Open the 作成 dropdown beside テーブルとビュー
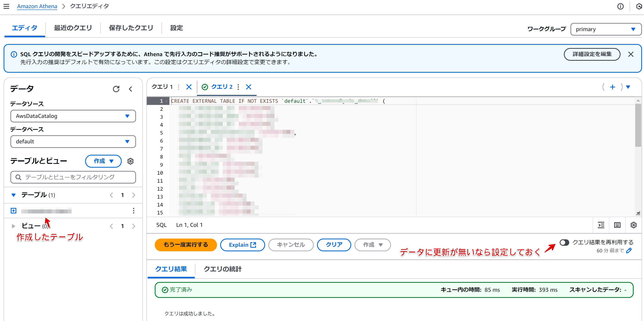 pyautogui.click(x=103, y=161)
